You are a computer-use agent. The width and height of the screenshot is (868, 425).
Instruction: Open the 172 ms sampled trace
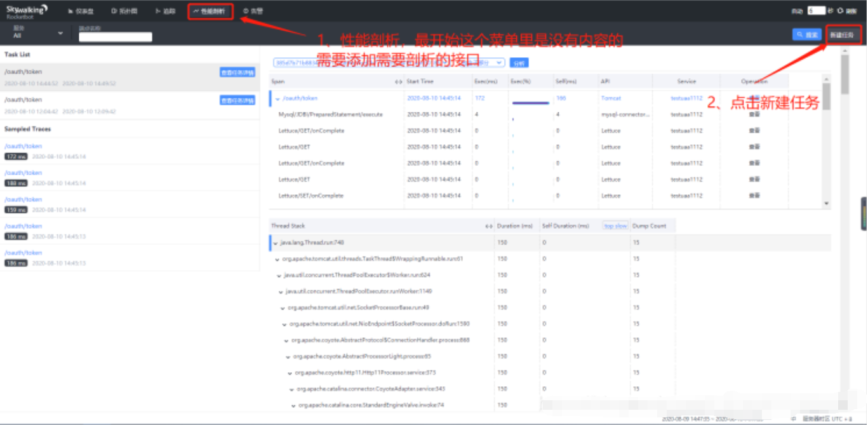pos(130,151)
